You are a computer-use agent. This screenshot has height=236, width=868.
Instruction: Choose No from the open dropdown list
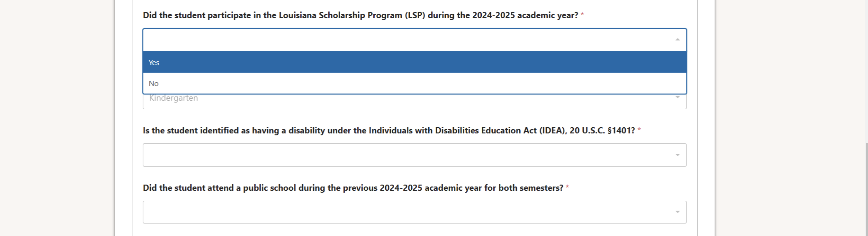pyautogui.click(x=414, y=83)
